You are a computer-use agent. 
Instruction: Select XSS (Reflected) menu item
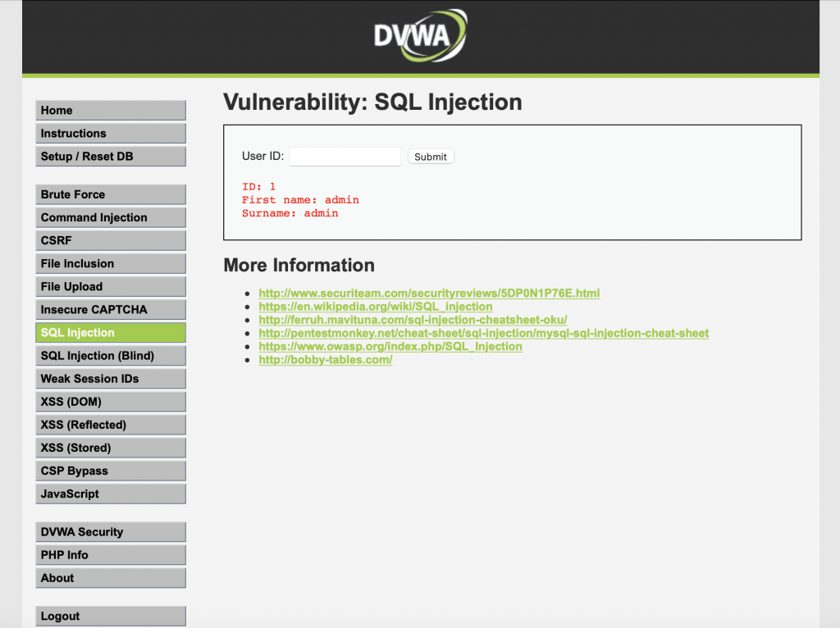click(111, 425)
